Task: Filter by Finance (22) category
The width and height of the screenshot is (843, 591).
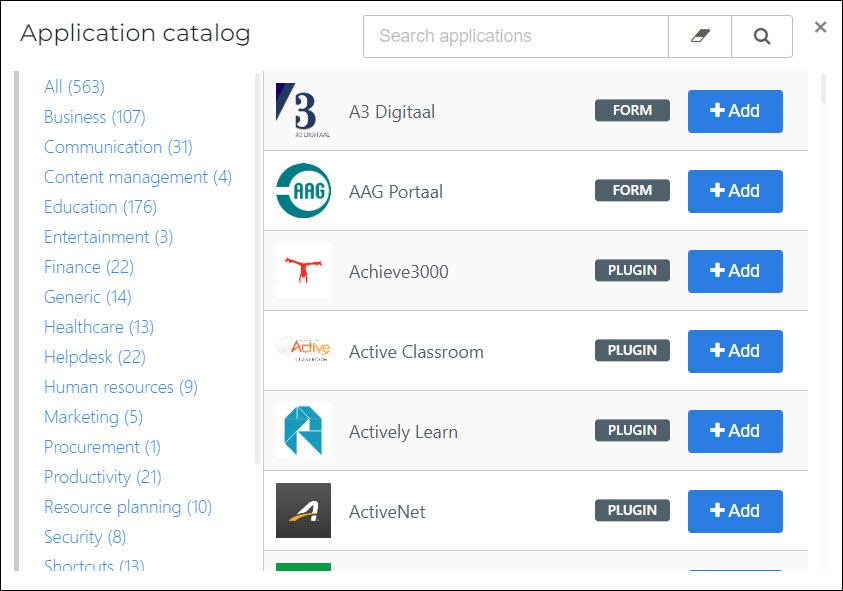Action: click(89, 267)
